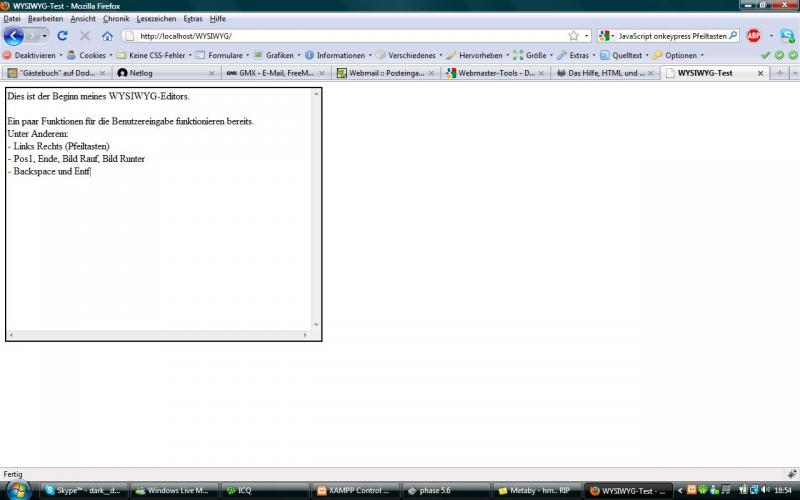Expand the Cookies developer toolbar menu

[x=92, y=55]
